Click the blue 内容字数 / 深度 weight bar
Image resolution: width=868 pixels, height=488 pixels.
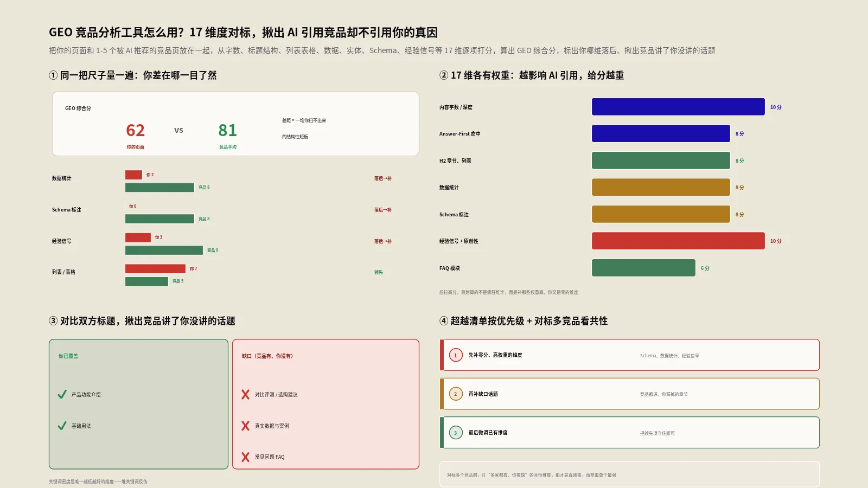tap(678, 107)
